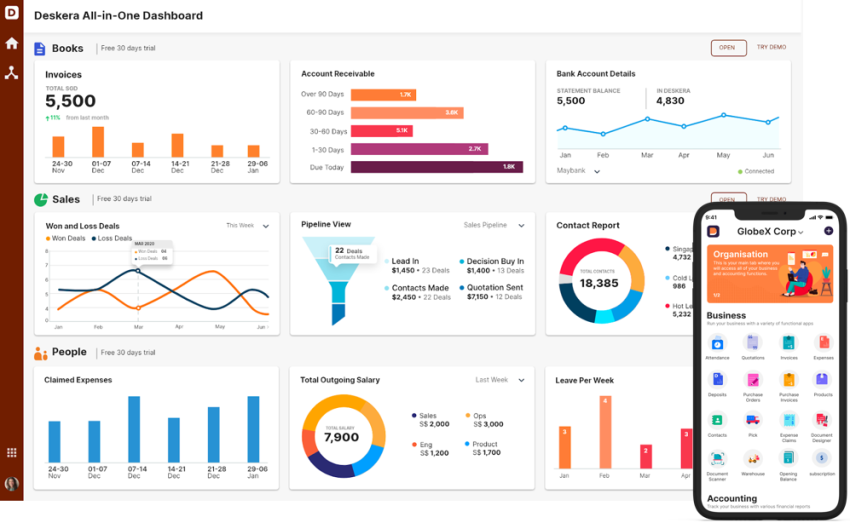This screenshot has width=850, height=523.
Task: Click the Deskera logo icon
Action: [x=12, y=13]
